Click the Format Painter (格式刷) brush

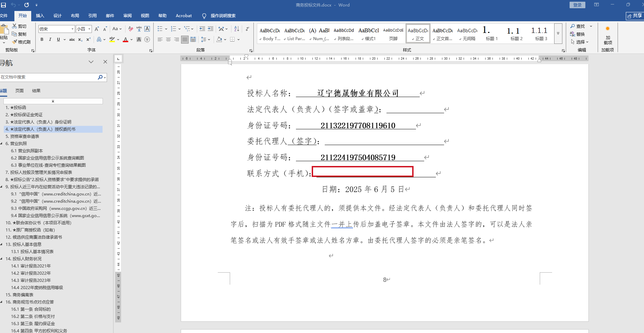[x=21, y=42]
